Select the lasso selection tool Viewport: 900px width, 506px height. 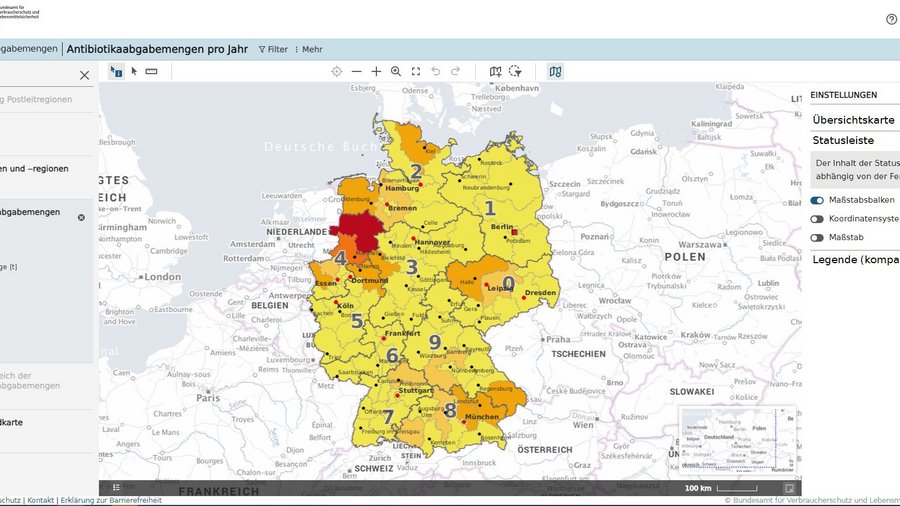point(515,72)
